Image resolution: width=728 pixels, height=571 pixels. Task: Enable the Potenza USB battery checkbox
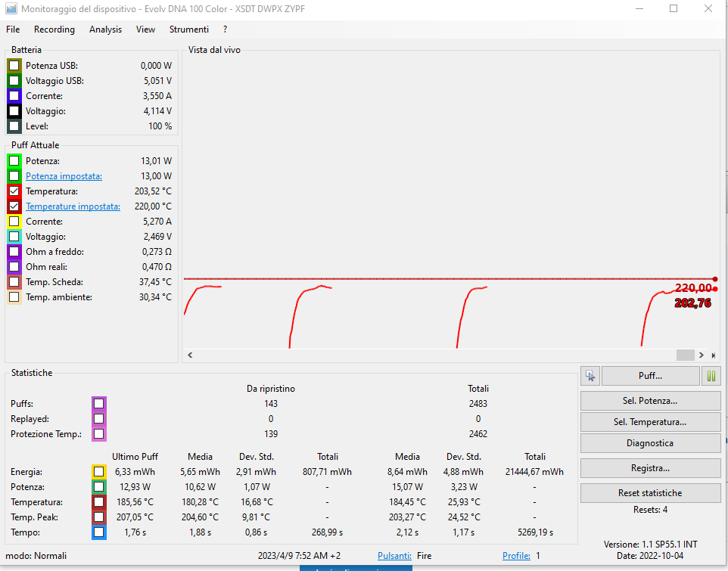[x=14, y=66]
